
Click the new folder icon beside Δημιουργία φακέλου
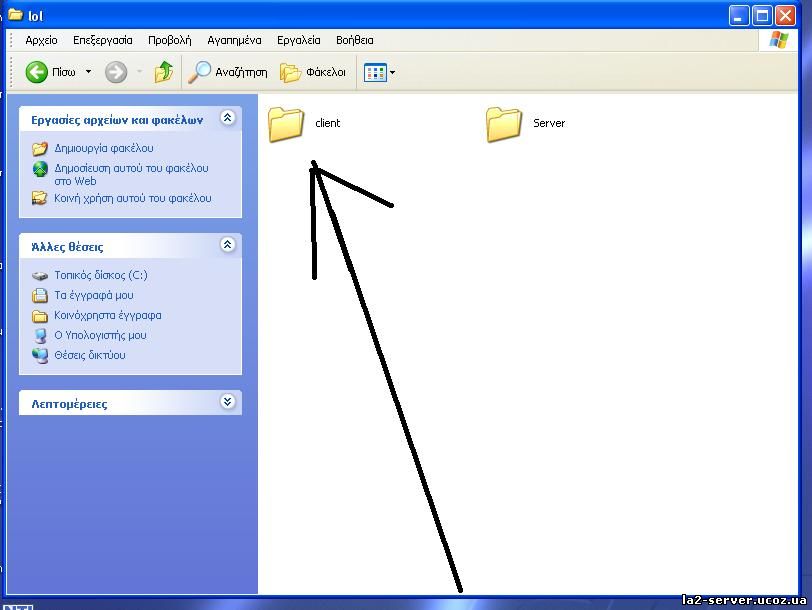click(40, 149)
